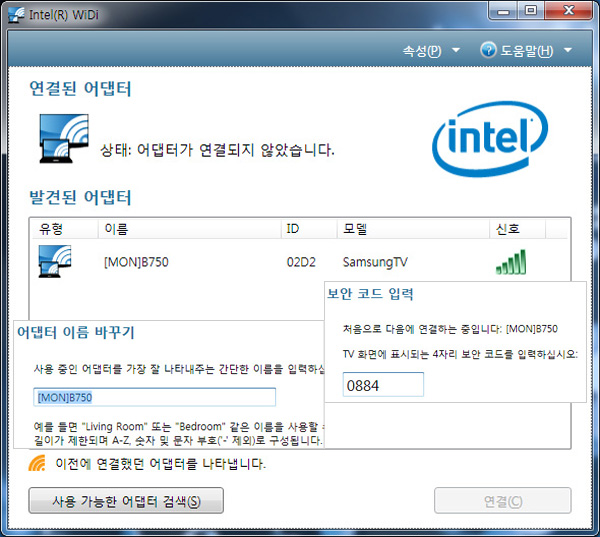
Task: Sort by the ID column header
Action: point(309,229)
